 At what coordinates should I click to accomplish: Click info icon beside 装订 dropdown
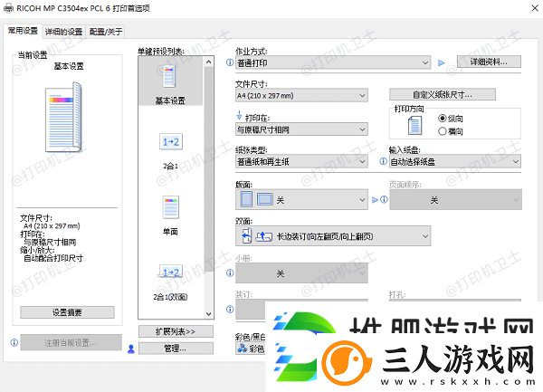coord(230,310)
